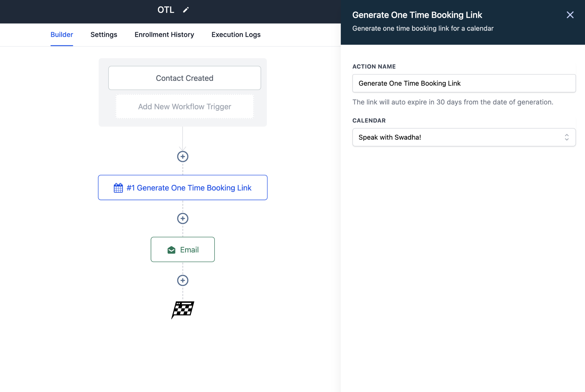
Task: Click the plus icon below the Email step
Action: click(x=183, y=280)
